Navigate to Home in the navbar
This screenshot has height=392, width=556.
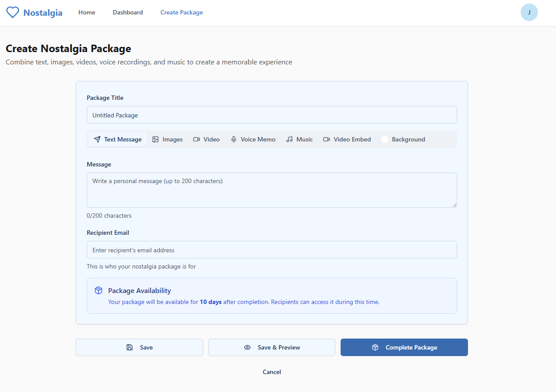point(87,12)
